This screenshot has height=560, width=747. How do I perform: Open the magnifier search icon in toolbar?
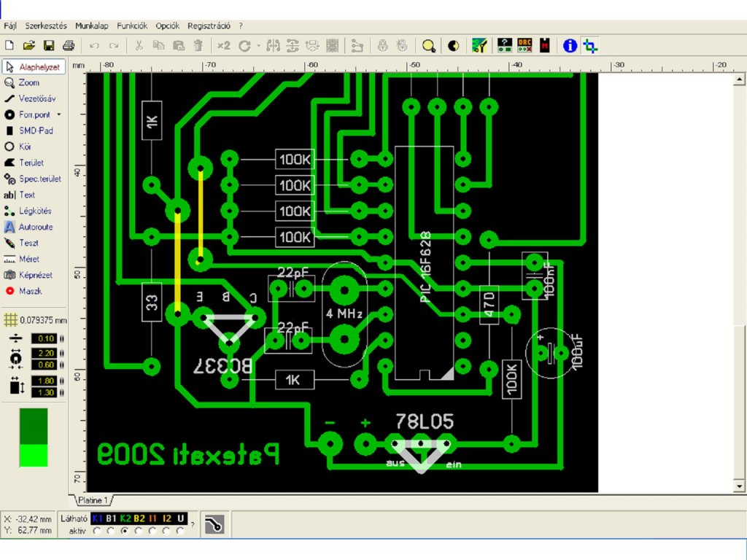pyautogui.click(x=429, y=46)
